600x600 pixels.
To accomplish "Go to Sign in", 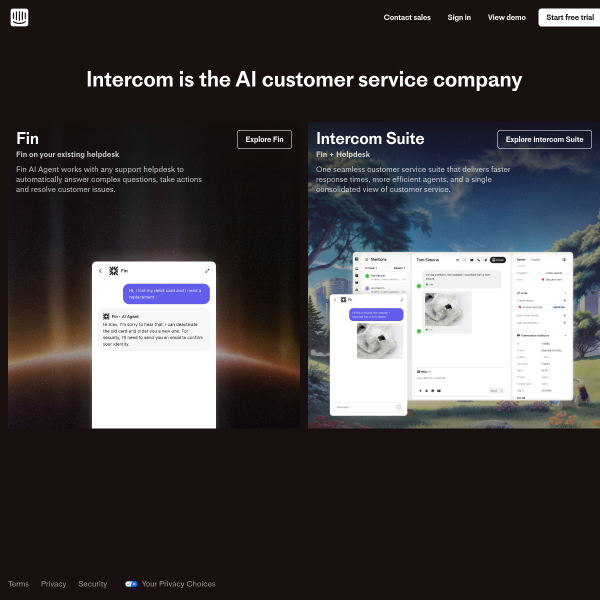I will point(459,18).
